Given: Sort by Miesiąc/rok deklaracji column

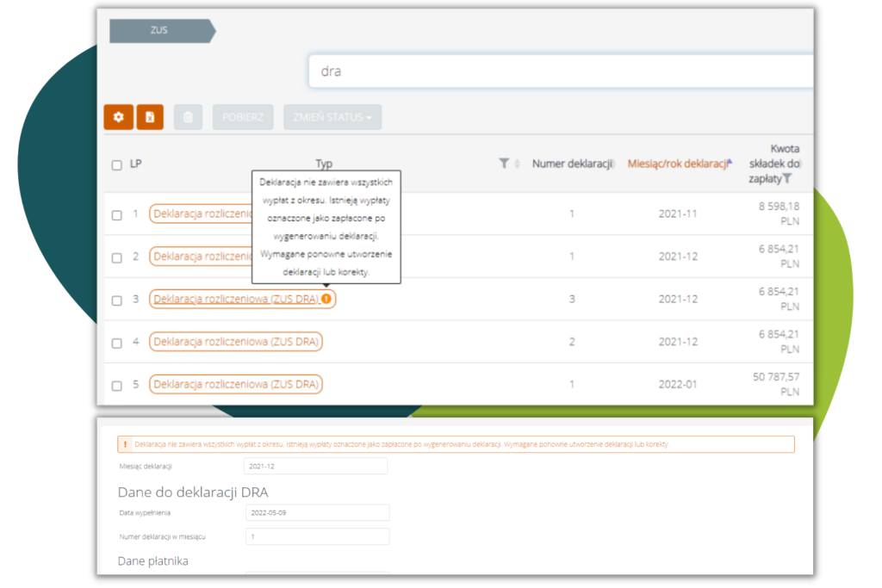Looking at the screenshot, I should (x=679, y=164).
